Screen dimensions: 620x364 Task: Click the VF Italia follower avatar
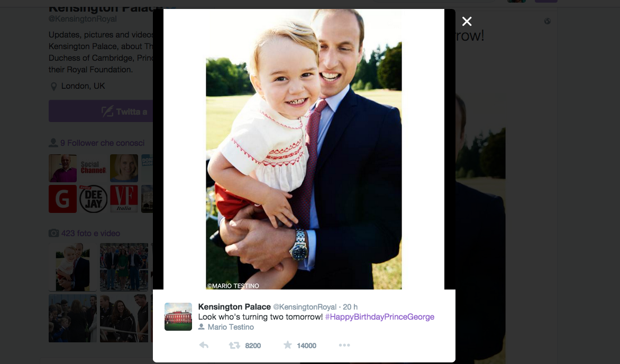[124, 199]
